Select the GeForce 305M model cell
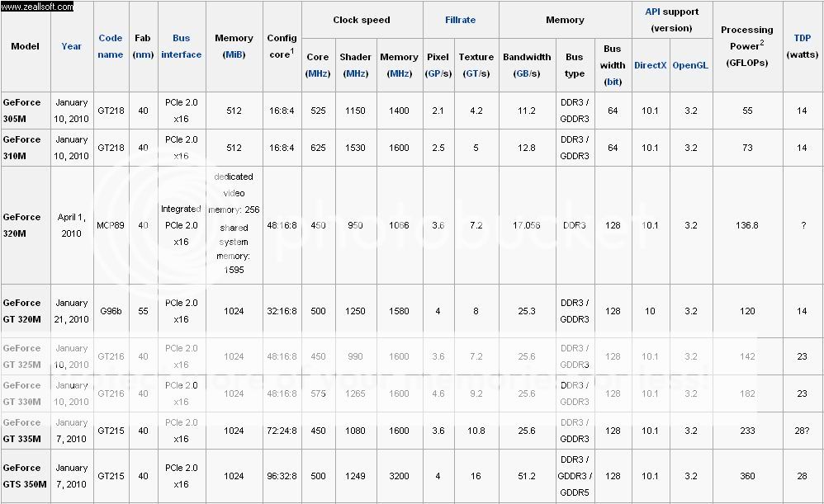Viewport: 824px width, 504px height. click(x=21, y=111)
